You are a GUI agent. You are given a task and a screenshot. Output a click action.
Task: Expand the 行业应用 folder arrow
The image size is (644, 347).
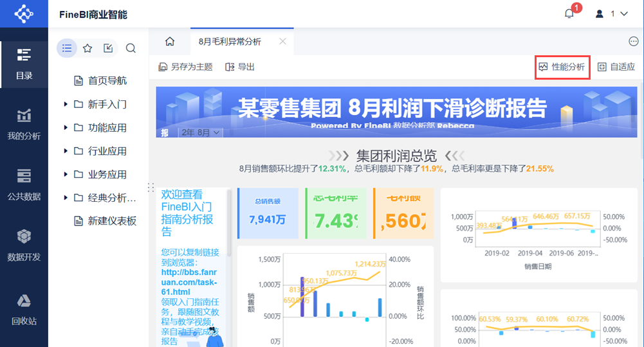pyautogui.click(x=66, y=151)
